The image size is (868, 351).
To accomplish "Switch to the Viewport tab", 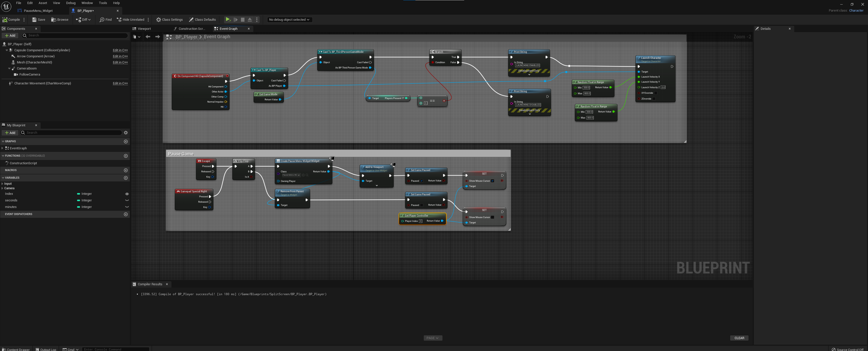I will click(x=144, y=29).
